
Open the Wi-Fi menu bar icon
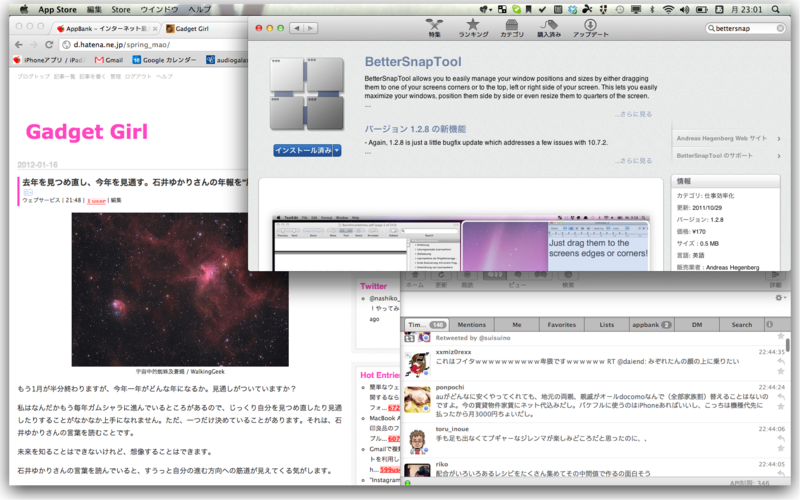pyautogui.click(x=668, y=9)
